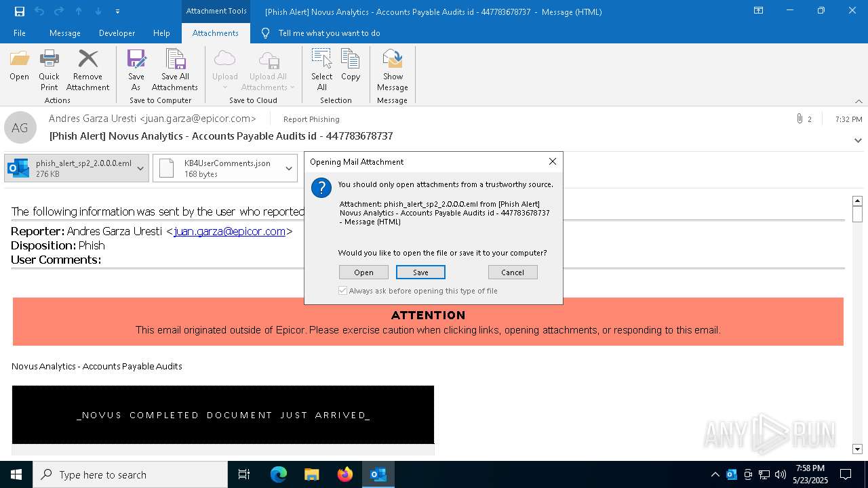Image resolution: width=868 pixels, height=488 pixels.
Task: Click the Save icon in title bar
Action: [20, 12]
